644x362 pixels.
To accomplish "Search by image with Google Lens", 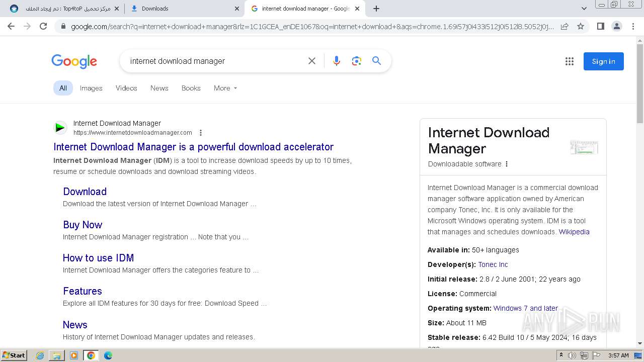I will (x=357, y=61).
